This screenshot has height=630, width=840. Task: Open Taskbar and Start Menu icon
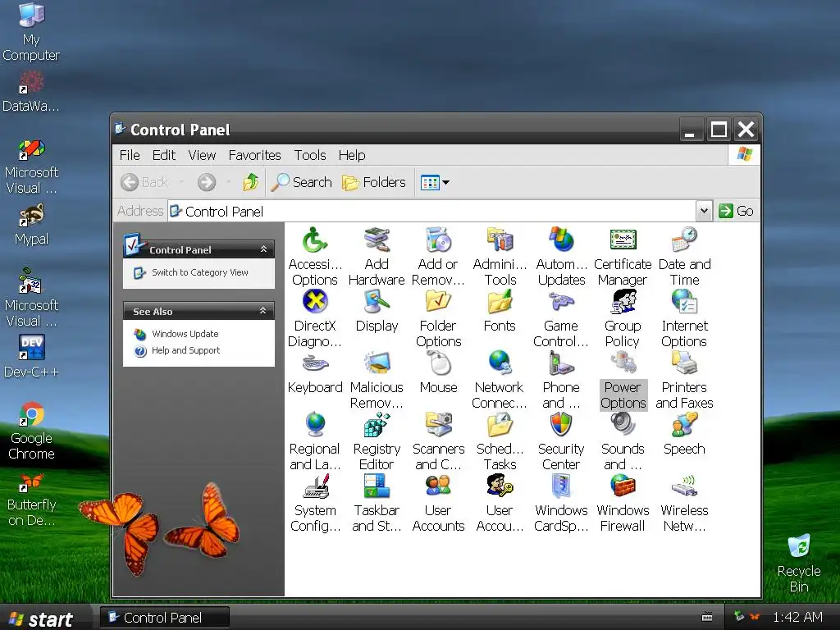pos(377,486)
